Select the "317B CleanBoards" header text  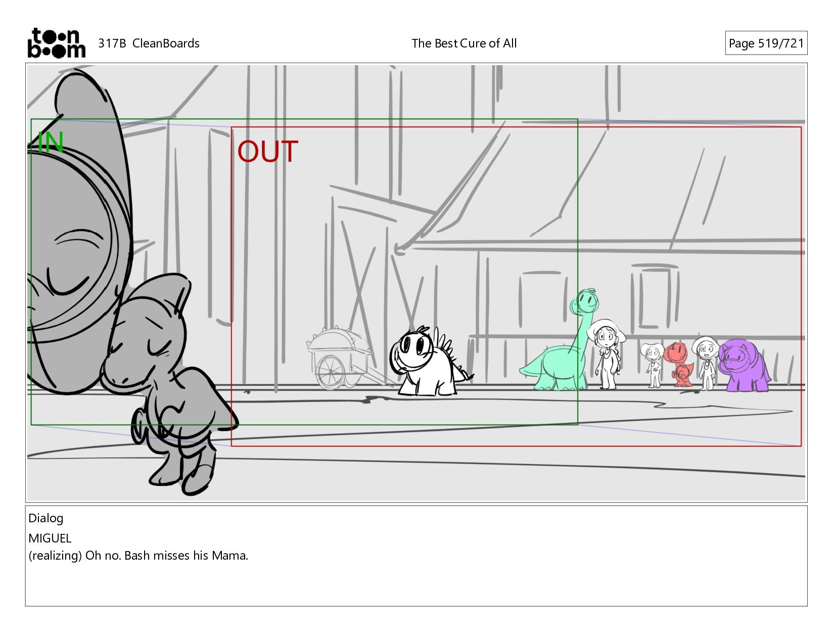click(x=149, y=43)
